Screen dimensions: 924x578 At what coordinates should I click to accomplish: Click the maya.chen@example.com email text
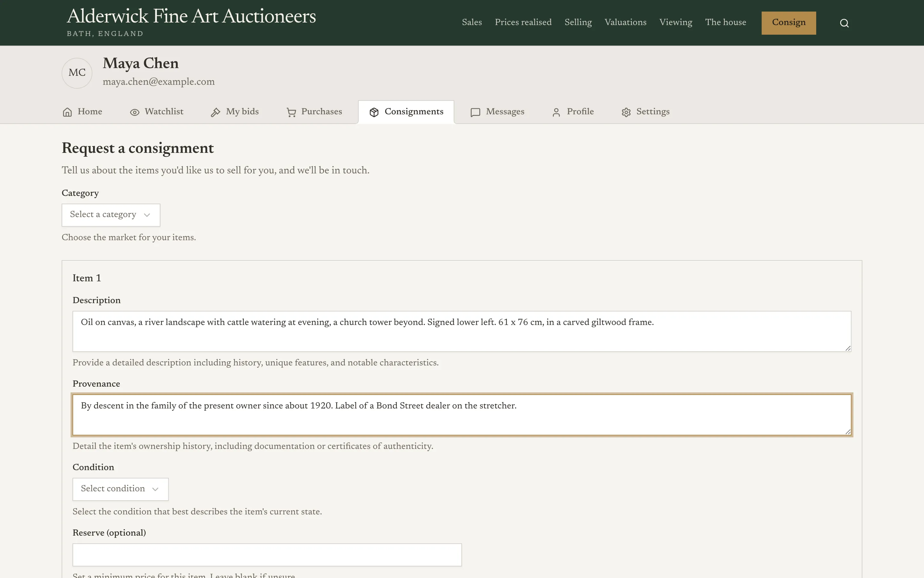coord(158,82)
